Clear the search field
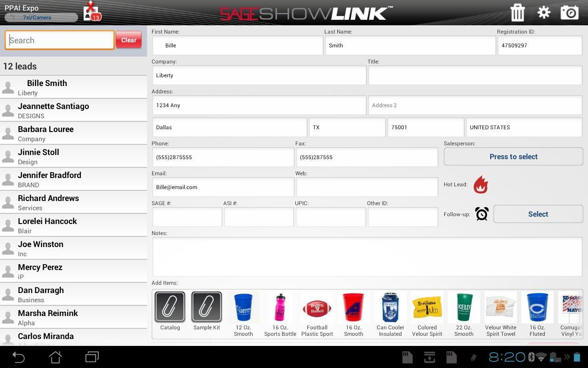 tap(129, 40)
